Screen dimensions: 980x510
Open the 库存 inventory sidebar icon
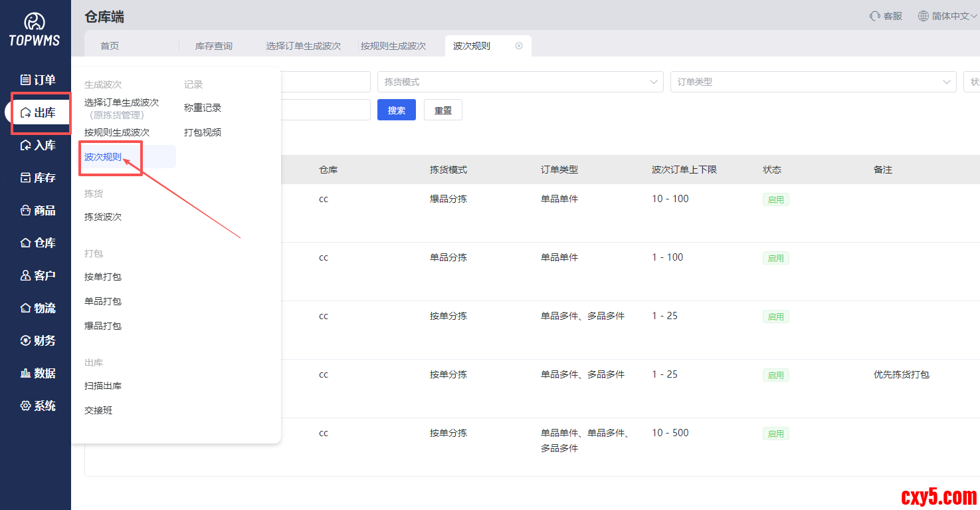coord(26,178)
